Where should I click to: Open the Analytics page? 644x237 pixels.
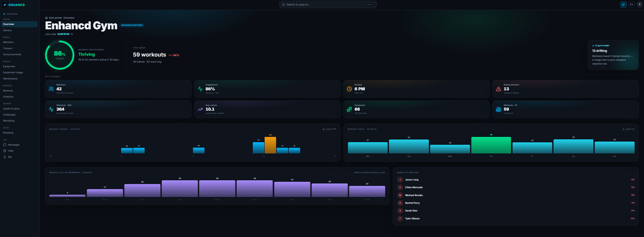[19, 97]
